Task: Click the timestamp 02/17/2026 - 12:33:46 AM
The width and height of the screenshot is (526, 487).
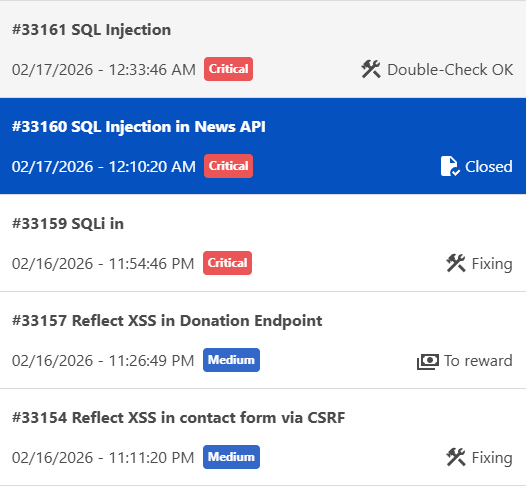Action: click(104, 70)
